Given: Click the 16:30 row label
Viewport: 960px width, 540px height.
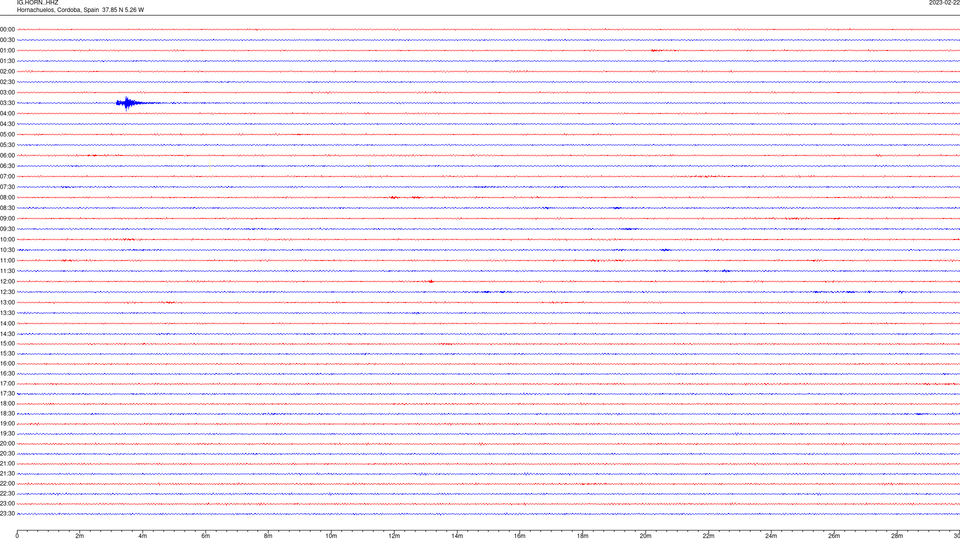Looking at the screenshot, I should pyautogui.click(x=7, y=373).
